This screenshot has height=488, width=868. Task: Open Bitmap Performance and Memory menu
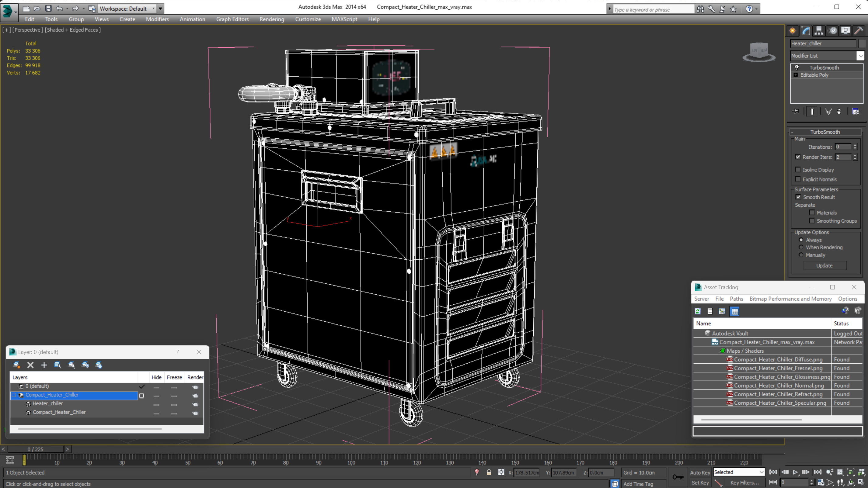tap(790, 299)
